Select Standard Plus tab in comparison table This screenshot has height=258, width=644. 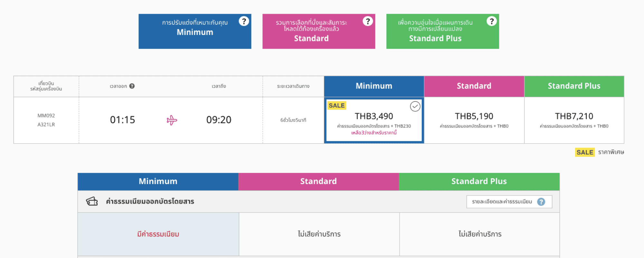479,181
